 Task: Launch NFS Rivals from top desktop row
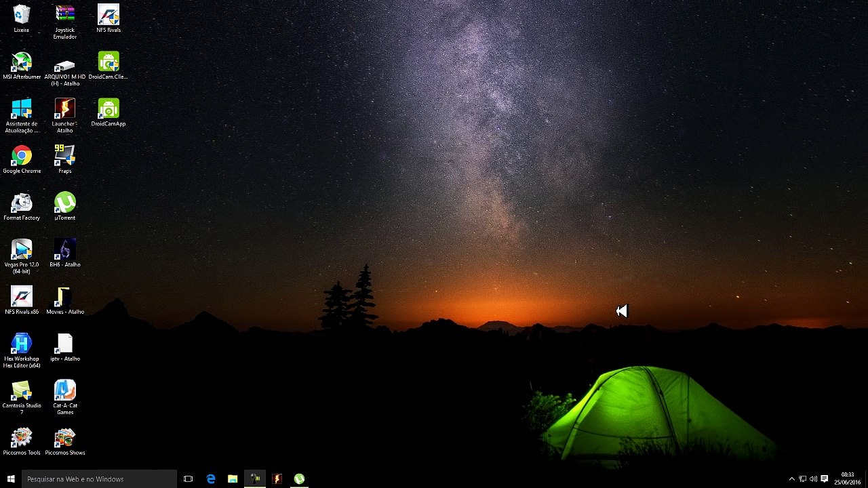point(108,18)
